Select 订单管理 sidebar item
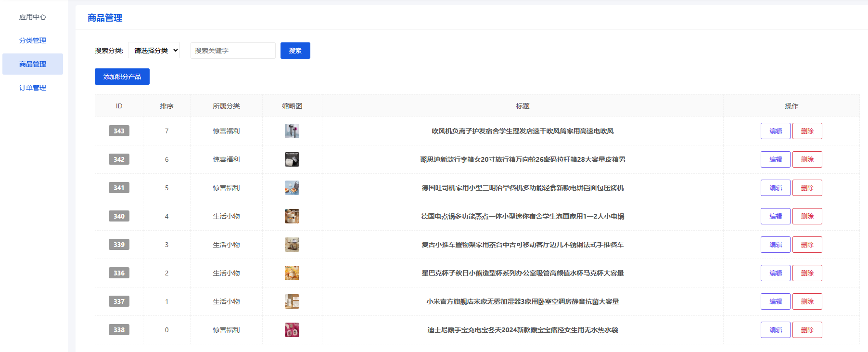 (x=33, y=88)
